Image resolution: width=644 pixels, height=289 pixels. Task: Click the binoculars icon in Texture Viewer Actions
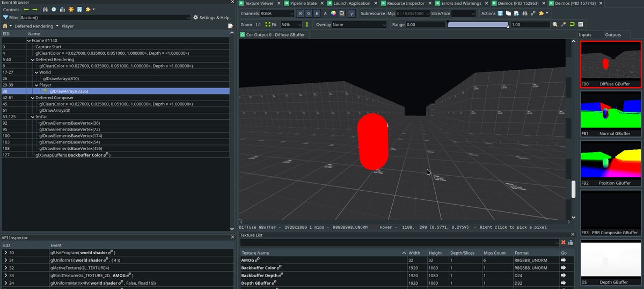click(525, 13)
